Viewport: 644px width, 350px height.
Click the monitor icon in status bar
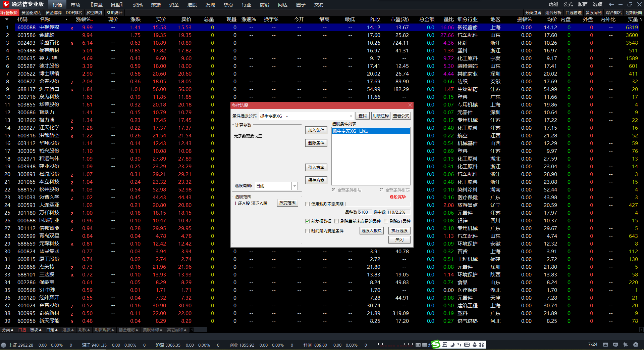point(615,345)
